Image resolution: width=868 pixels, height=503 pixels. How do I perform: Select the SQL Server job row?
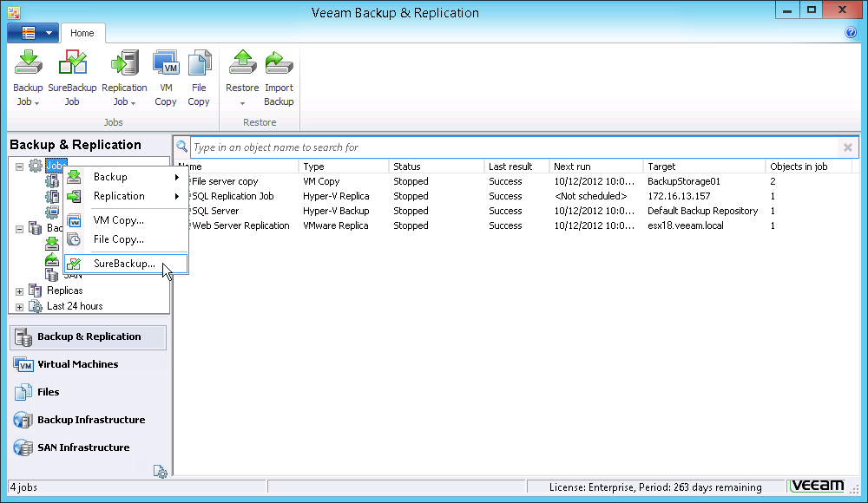point(515,211)
